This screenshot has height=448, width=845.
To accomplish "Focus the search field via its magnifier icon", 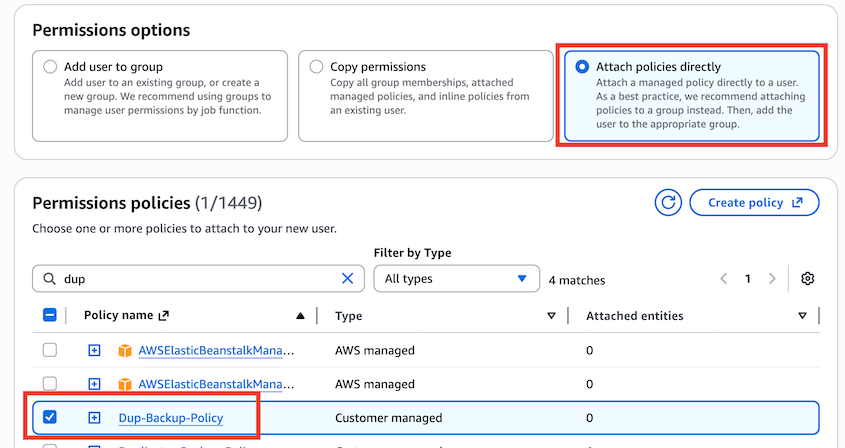I will coord(49,279).
